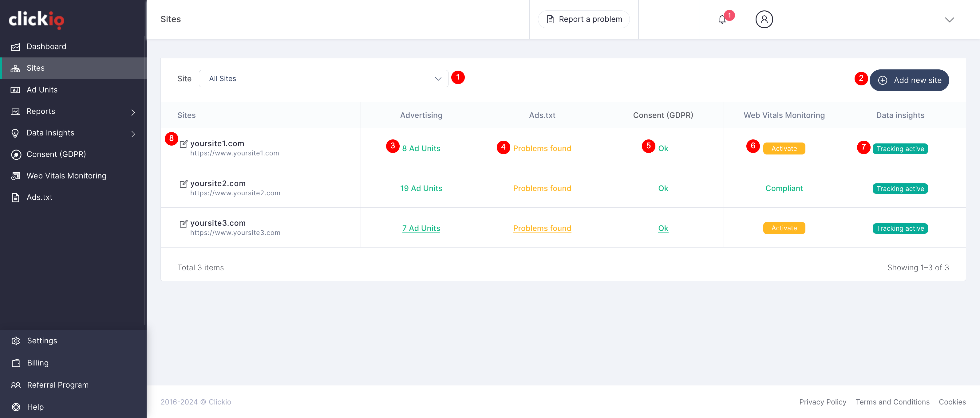Click the Data Insights lightbulb icon
This screenshot has height=418, width=980.
(x=16, y=133)
